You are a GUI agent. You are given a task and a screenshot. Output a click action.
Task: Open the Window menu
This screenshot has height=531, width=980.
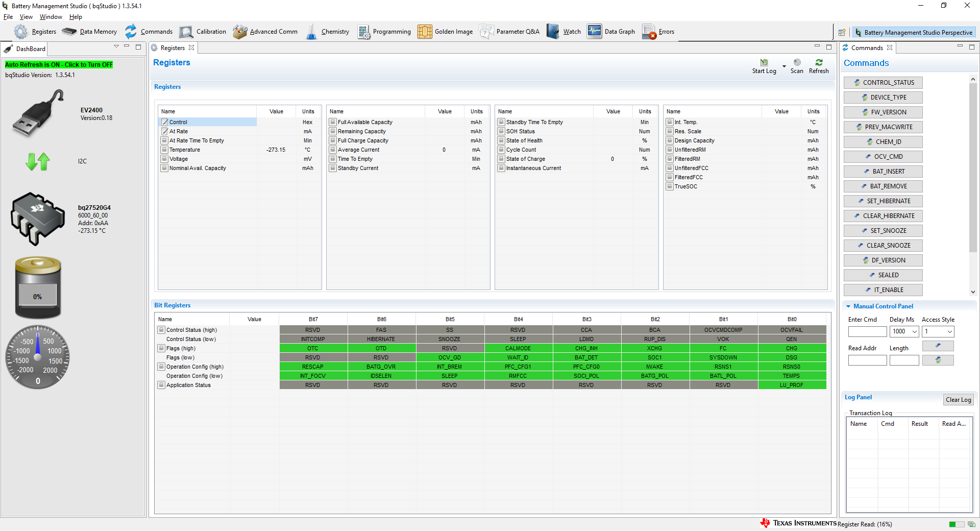click(51, 17)
